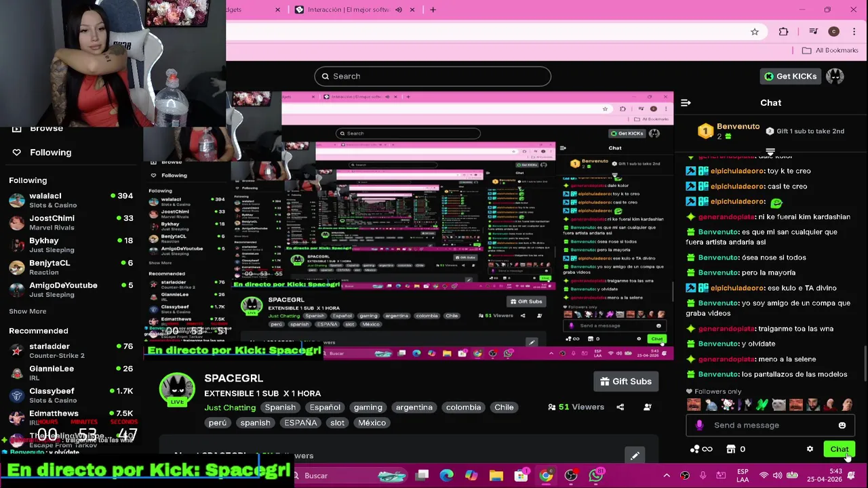Open JoostChimi channel in Following list
Image resolution: width=868 pixels, height=488 pixels.
71,222
